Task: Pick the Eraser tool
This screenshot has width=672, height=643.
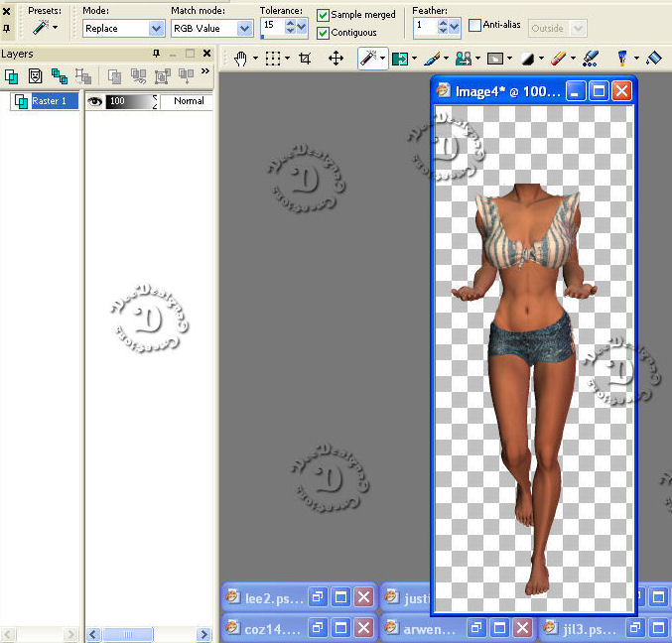Action: (x=559, y=59)
